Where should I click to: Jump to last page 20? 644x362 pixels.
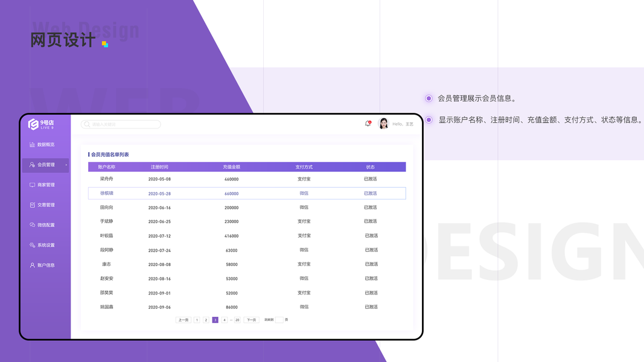tap(237, 320)
